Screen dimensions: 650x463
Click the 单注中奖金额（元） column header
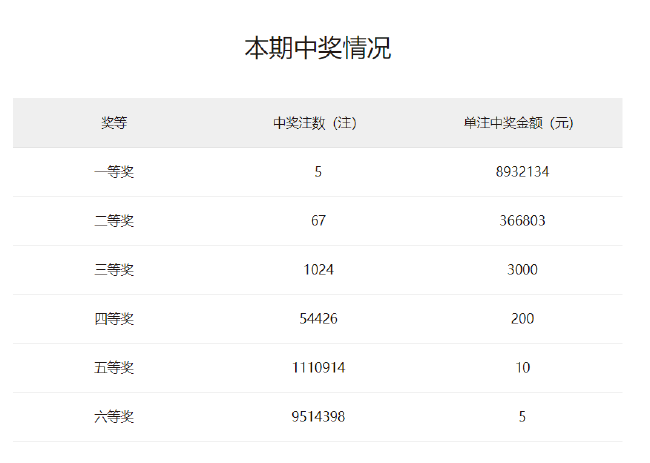click(521, 123)
